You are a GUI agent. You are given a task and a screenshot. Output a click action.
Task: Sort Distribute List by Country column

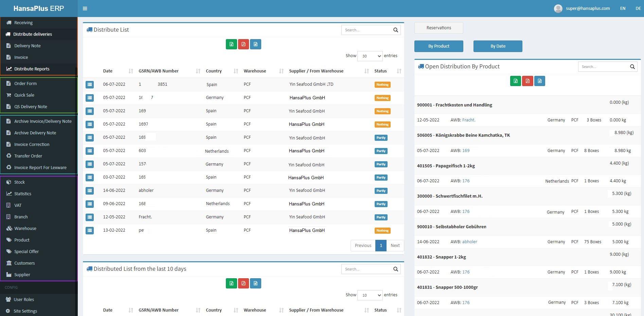coord(236,71)
